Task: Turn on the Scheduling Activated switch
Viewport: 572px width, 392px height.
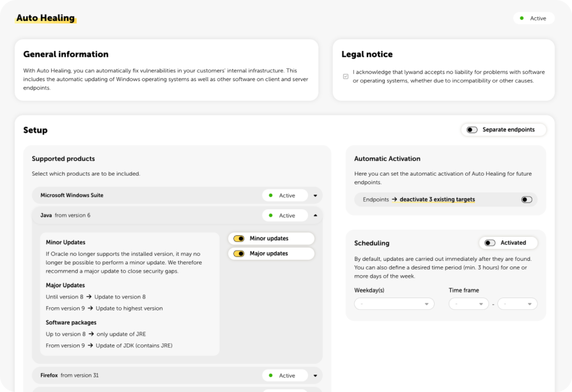Action: click(490, 243)
